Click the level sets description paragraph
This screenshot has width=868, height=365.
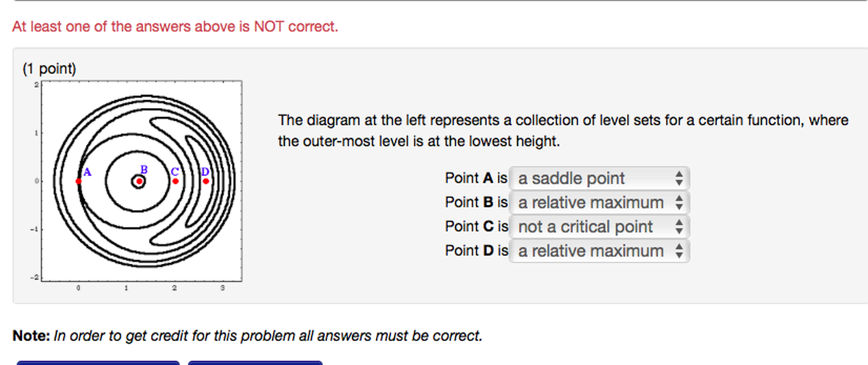tap(563, 130)
